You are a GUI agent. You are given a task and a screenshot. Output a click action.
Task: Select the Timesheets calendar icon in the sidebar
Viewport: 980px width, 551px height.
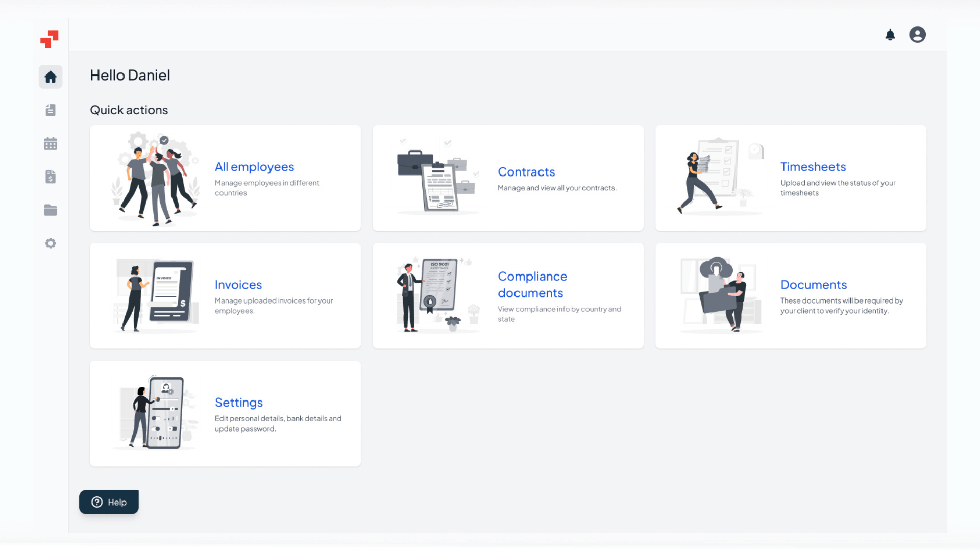(51, 143)
